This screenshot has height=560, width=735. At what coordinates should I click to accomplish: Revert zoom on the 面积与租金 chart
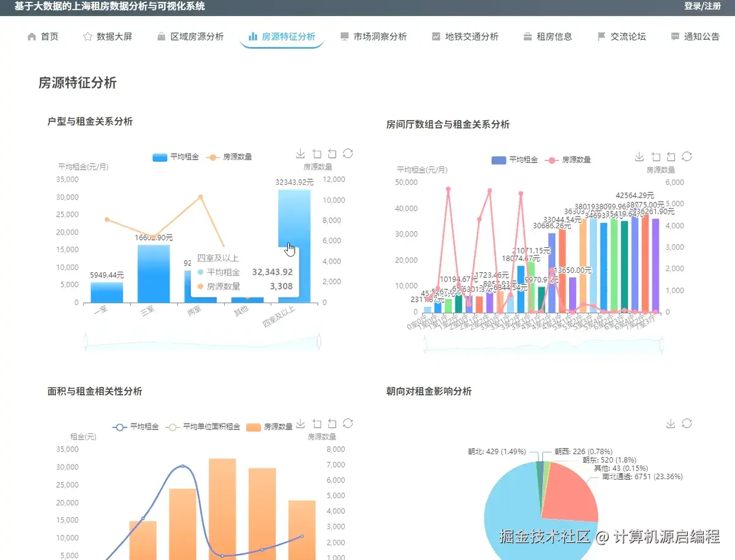coord(332,424)
